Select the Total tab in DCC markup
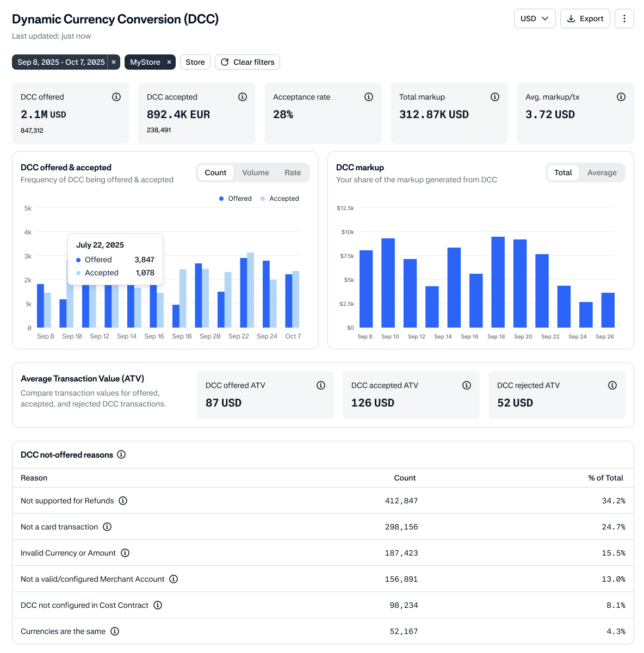Viewport: 644px width, 653px height. click(x=563, y=173)
